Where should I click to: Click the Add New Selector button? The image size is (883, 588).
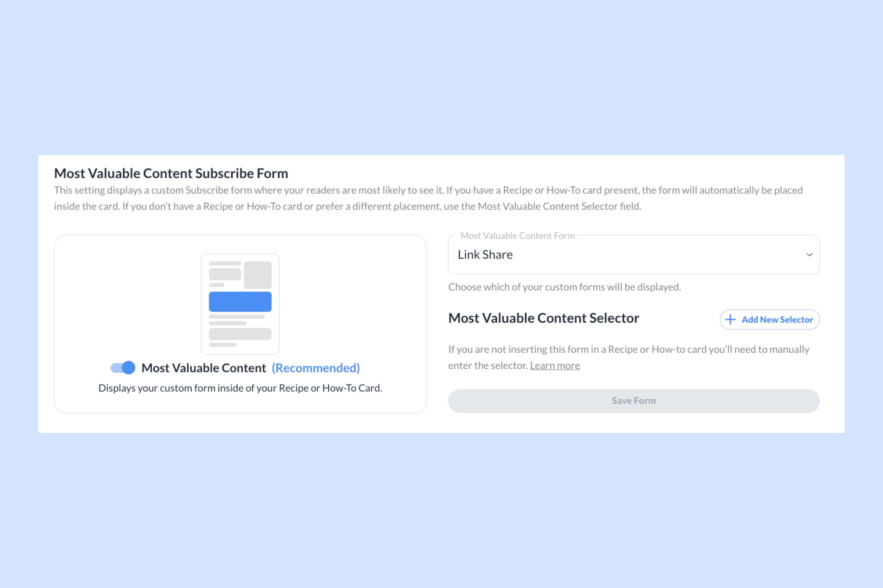(x=769, y=319)
